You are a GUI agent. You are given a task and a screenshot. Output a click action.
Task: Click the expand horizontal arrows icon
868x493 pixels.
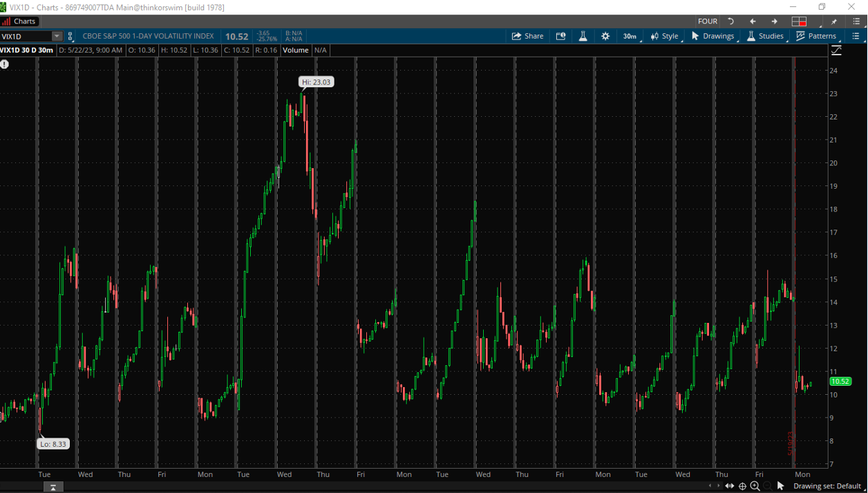click(x=729, y=486)
